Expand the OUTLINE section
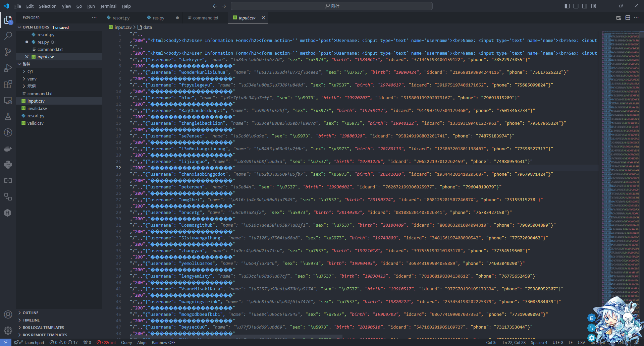 coord(31,313)
